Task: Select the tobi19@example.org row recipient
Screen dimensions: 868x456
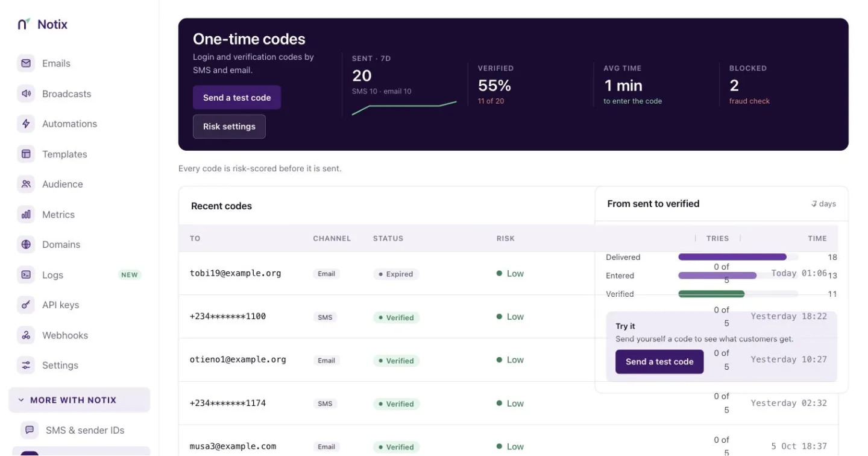Action: coord(235,273)
